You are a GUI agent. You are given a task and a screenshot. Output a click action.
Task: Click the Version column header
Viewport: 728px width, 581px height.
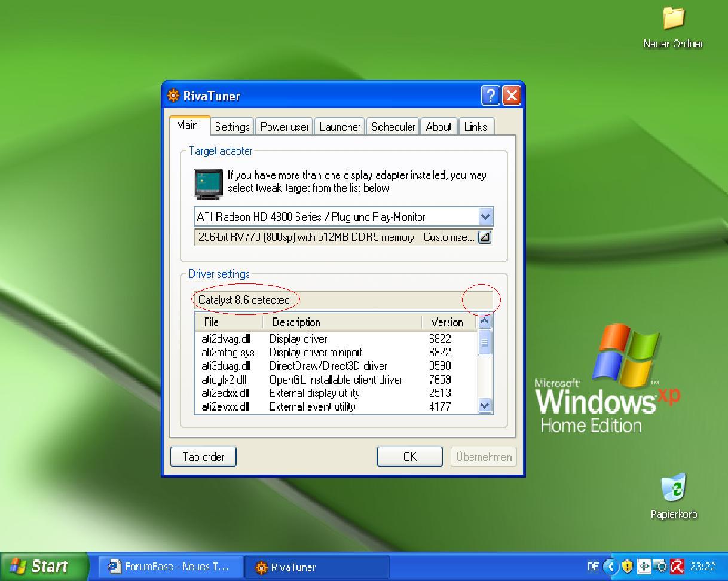(x=449, y=322)
